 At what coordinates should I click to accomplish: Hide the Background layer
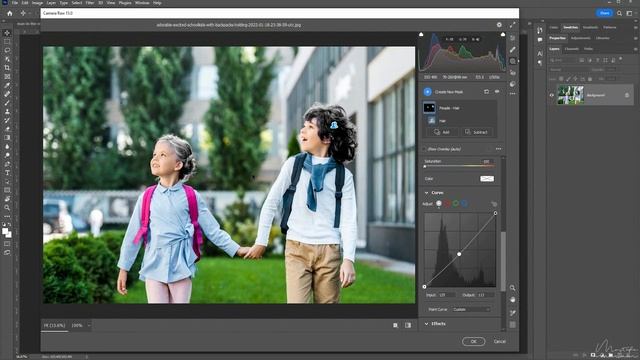pos(552,96)
